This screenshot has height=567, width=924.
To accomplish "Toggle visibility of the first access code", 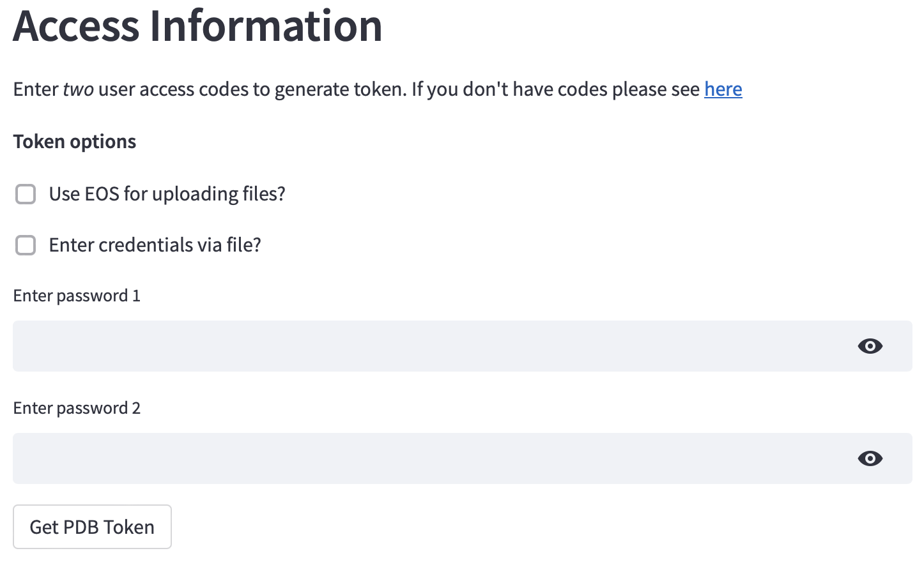I will 870,346.
